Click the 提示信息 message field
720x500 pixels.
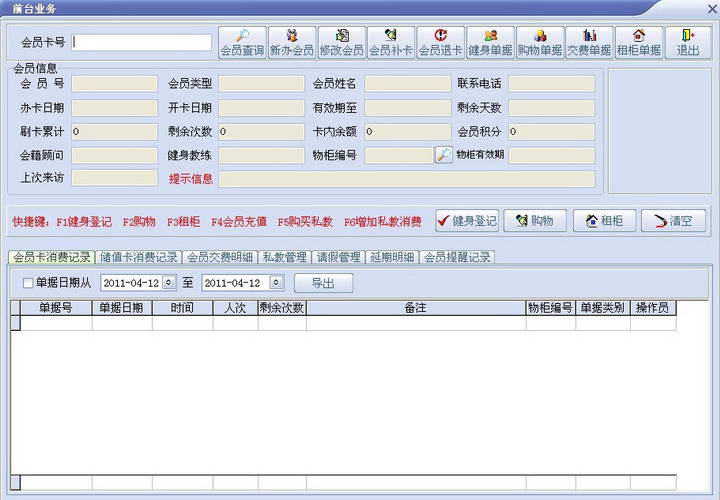click(407, 179)
